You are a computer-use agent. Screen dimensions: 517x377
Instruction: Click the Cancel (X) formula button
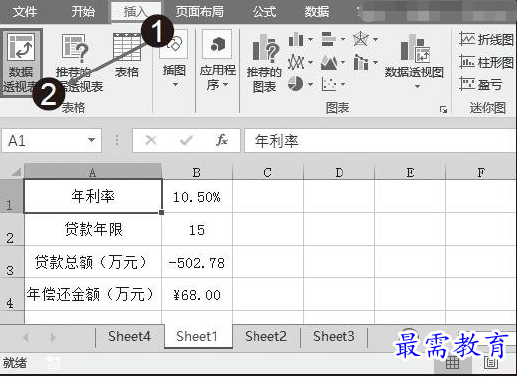151,140
